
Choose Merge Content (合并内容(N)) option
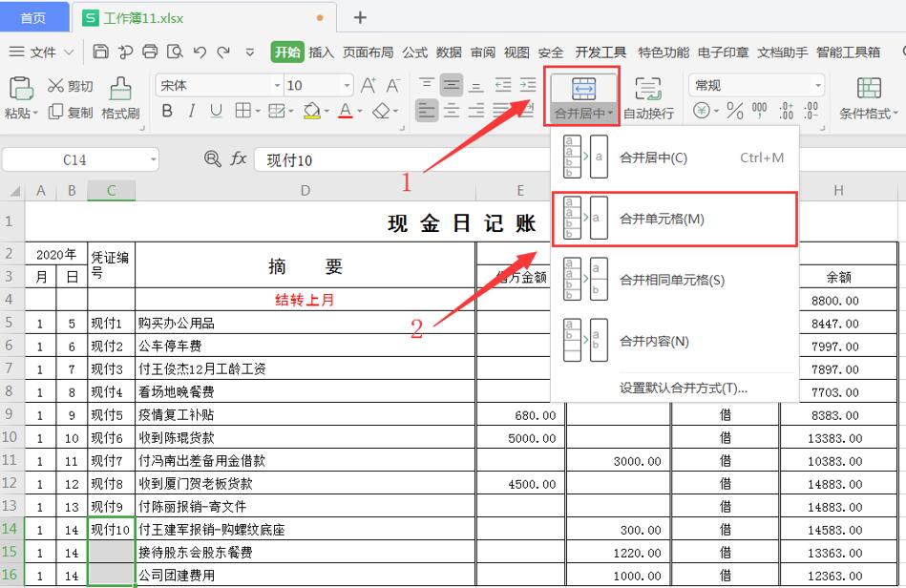click(674, 342)
